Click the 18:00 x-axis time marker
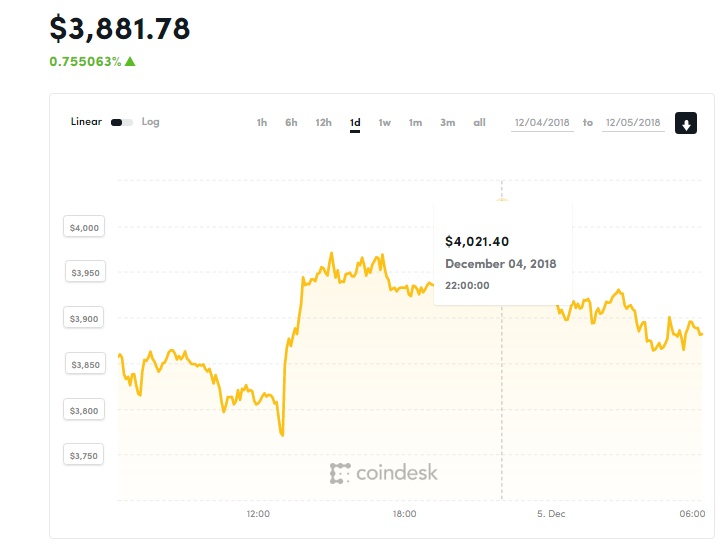Image resolution: width=724 pixels, height=546 pixels. (x=404, y=514)
